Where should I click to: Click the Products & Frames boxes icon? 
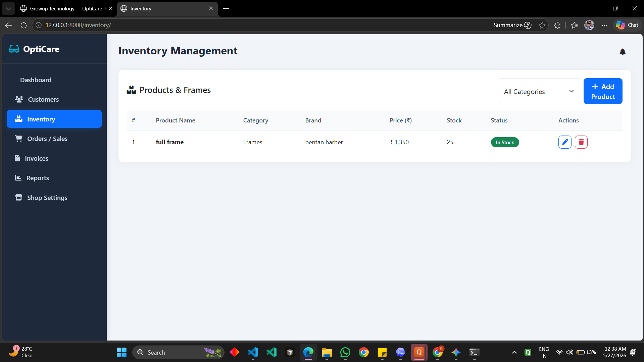(131, 90)
